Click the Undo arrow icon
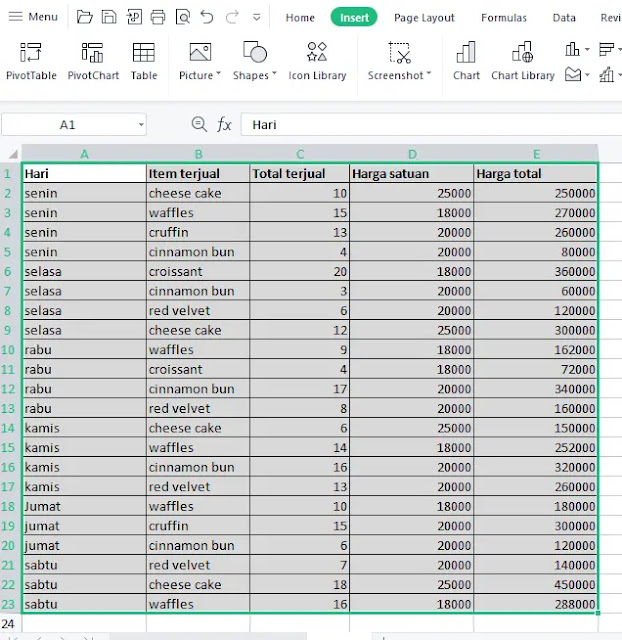 (x=207, y=17)
